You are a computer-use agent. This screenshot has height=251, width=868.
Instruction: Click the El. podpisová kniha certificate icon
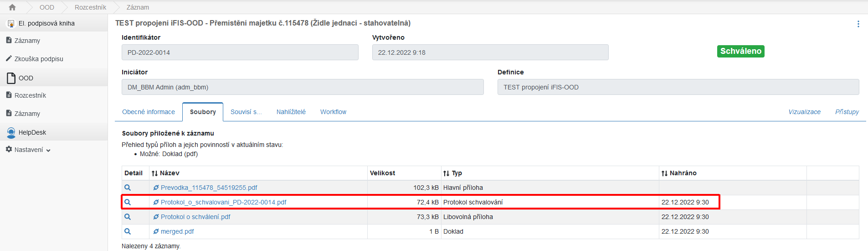pos(11,23)
